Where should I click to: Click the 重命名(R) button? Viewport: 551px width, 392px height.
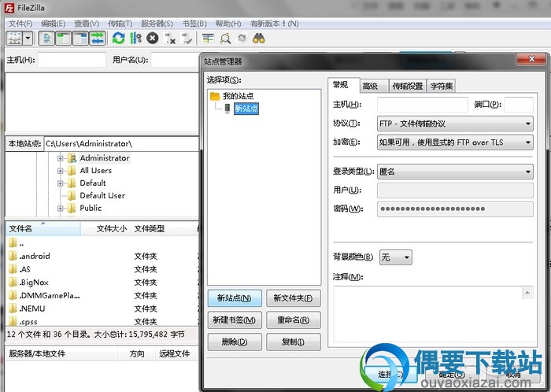pyautogui.click(x=294, y=320)
